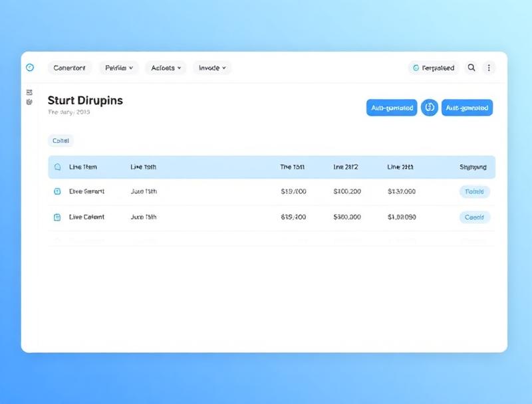Screen dimensions: 532x404
Task: Click the Sturt Dirupins page title
Action: [85, 100]
